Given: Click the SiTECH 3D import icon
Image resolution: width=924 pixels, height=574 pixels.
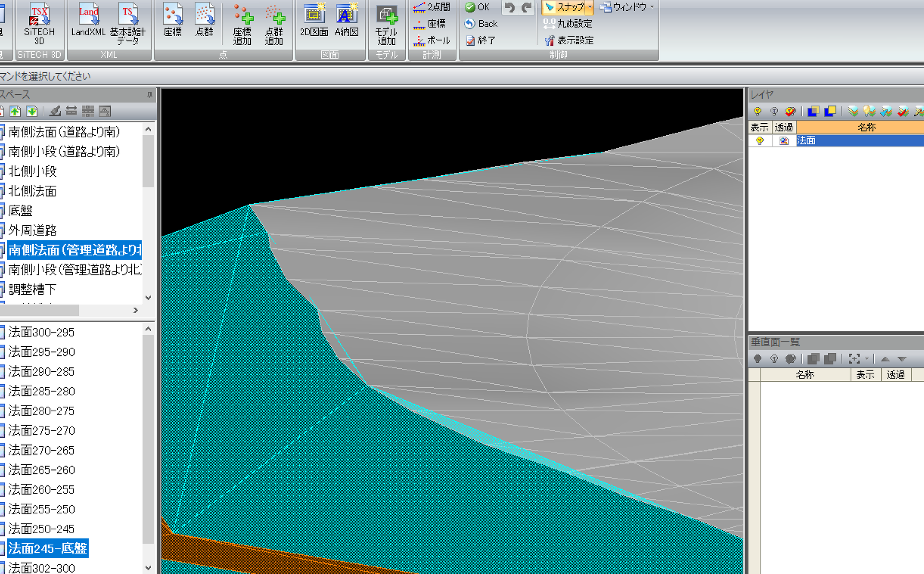Looking at the screenshot, I should tap(39, 24).
